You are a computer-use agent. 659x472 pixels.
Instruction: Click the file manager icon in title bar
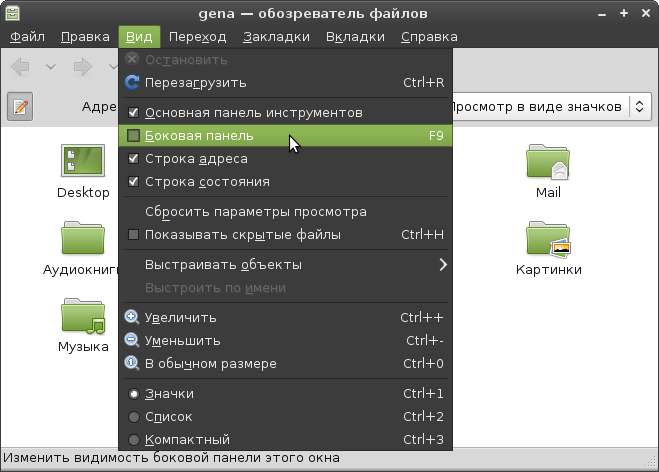point(13,13)
